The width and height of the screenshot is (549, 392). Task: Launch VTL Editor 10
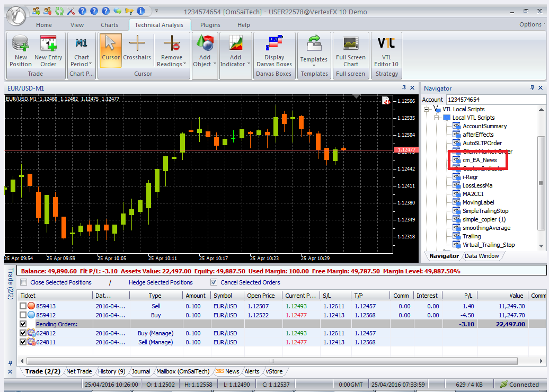click(386, 51)
